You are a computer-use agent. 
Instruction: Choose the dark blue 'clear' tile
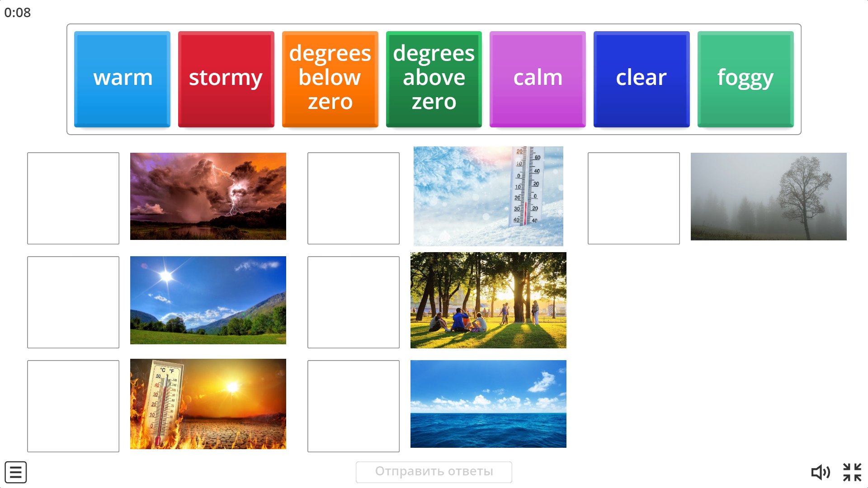[642, 79]
